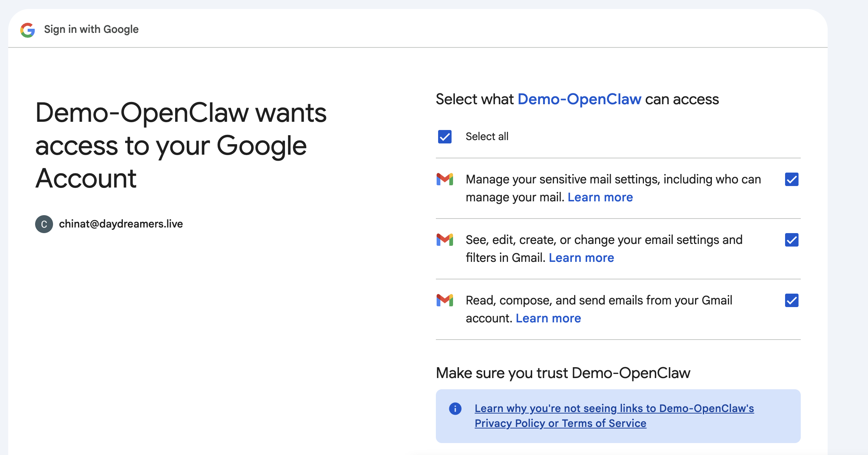Image resolution: width=868 pixels, height=455 pixels.
Task: Click the Gmail icon beside email settings and filters
Action: point(445,240)
